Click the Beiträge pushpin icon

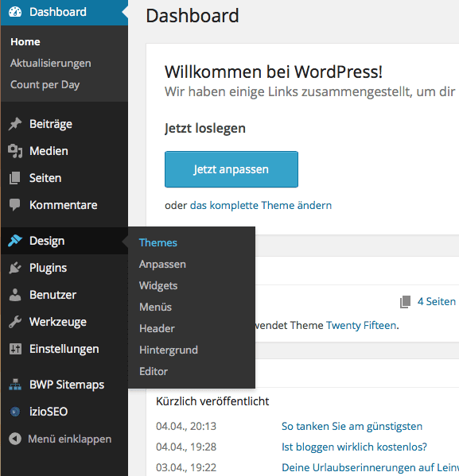pos(15,124)
